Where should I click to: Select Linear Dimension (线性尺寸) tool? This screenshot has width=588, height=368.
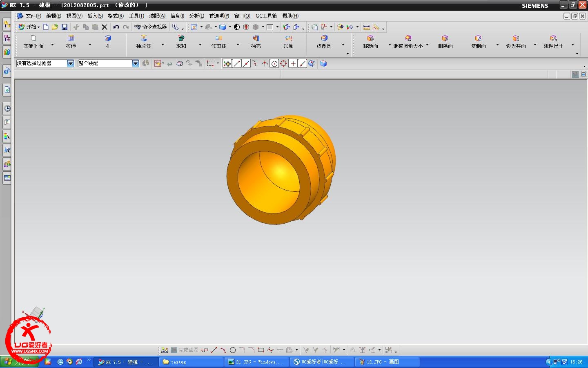pos(553,42)
